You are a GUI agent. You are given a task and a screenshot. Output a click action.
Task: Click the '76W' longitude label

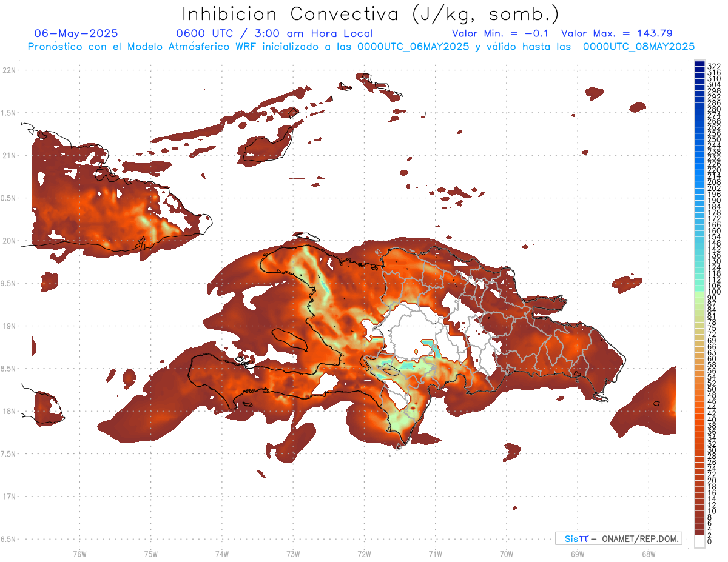click(x=79, y=554)
